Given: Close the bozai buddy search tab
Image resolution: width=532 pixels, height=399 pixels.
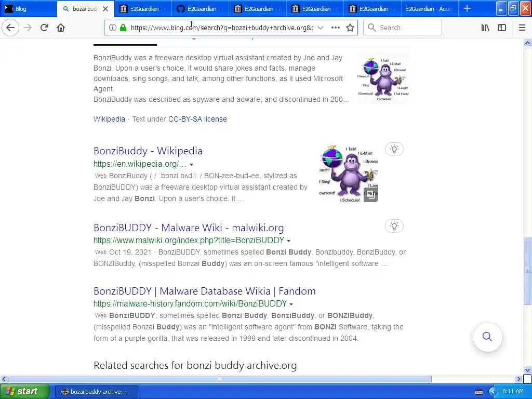Looking at the screenshot, I should pos(105,9).
